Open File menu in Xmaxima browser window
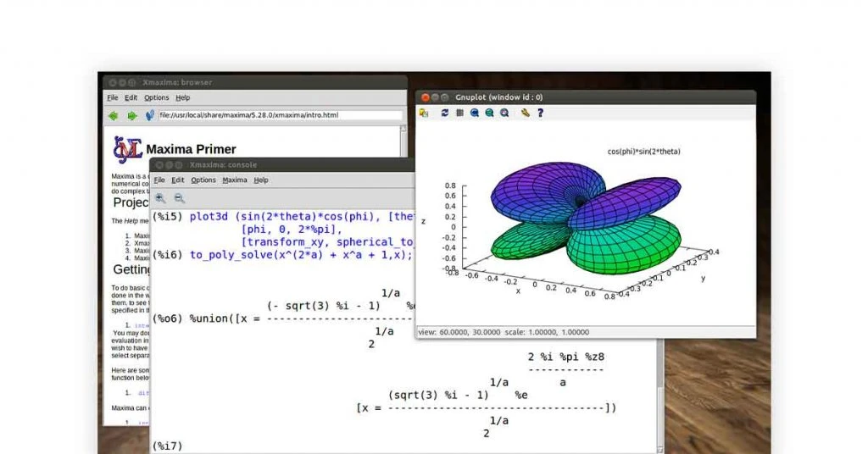This screenshot has height=454, width=868. (113, 97)
